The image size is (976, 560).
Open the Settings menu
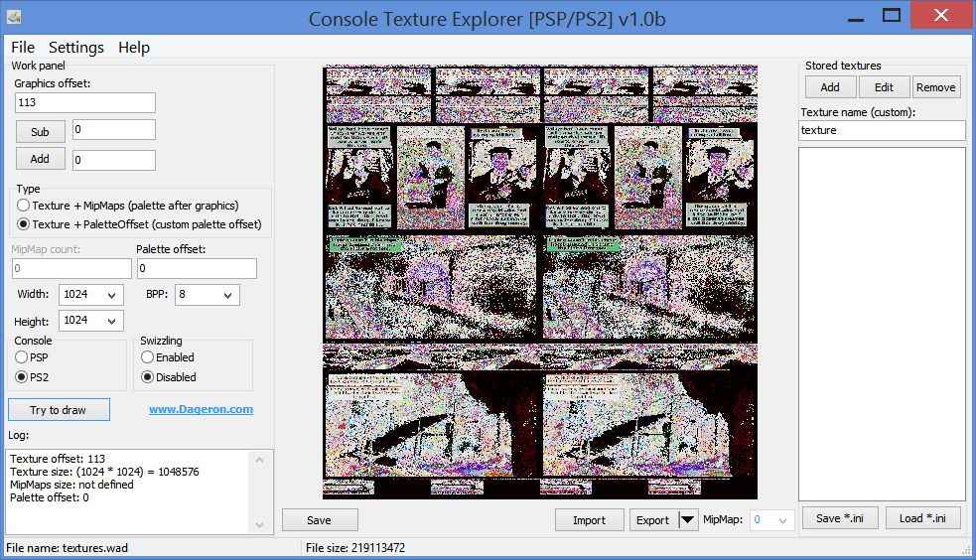pyautogui.click(x=75, y=48)
